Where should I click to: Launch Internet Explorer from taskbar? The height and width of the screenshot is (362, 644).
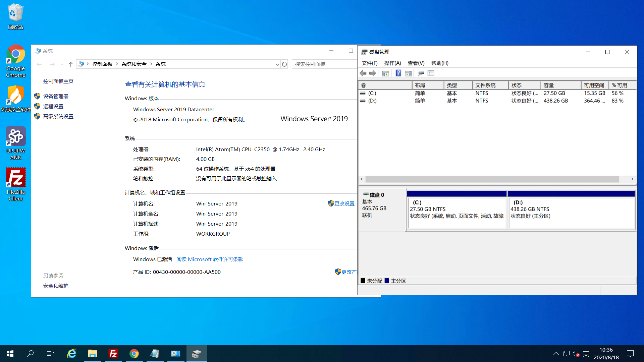[x=71, y=354]
